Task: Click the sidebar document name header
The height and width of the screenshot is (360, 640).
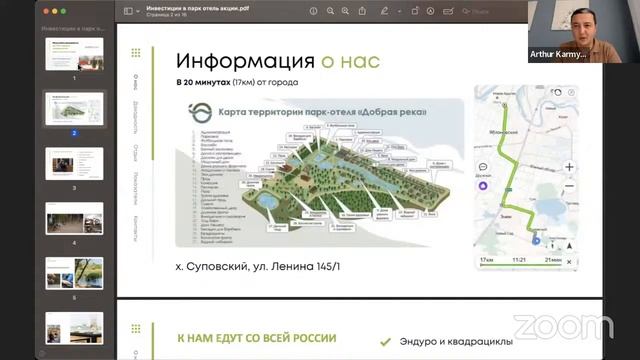Action: [73, 29]
